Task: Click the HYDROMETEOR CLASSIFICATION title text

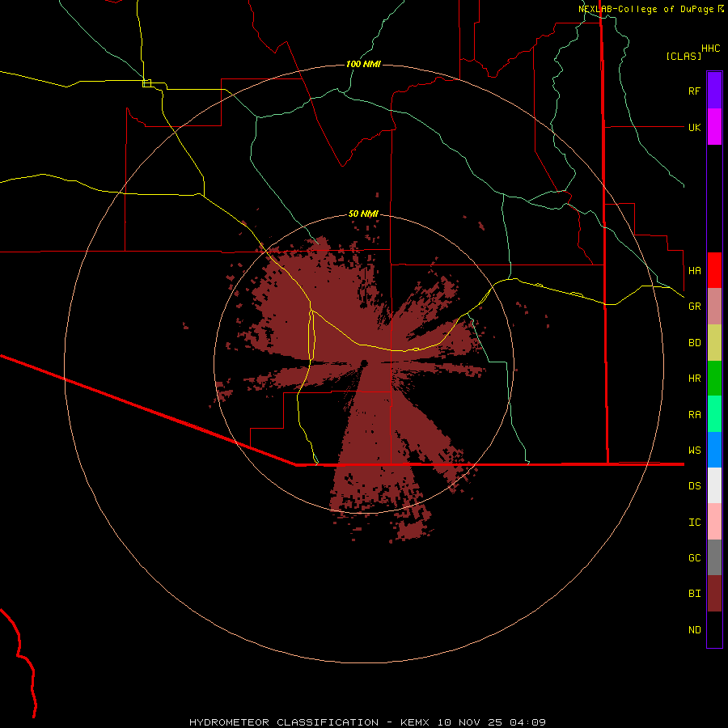Action: pyautogui.click(x=284, y=722)
